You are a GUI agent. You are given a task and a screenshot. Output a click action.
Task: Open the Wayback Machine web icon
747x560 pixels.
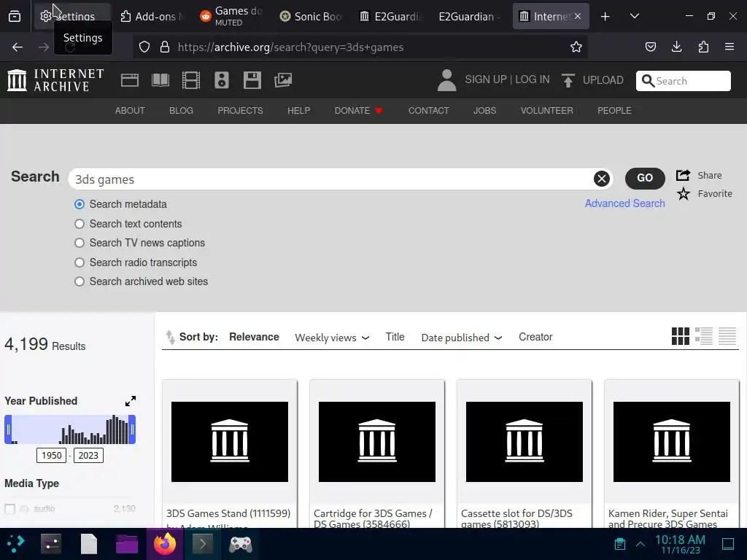pyautogui.click(x=130, y=80)
